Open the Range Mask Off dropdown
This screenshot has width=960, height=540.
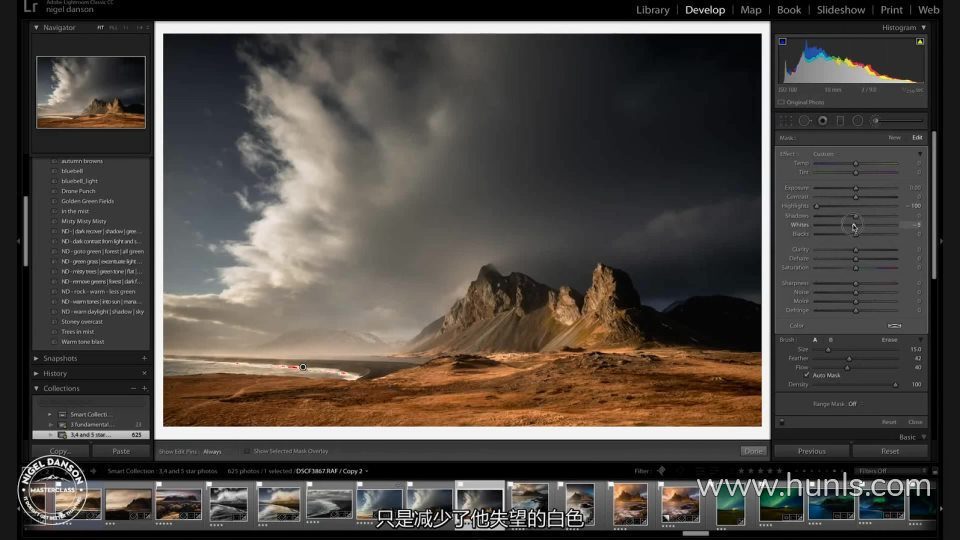pyautogui.click(x=855, y=404)
